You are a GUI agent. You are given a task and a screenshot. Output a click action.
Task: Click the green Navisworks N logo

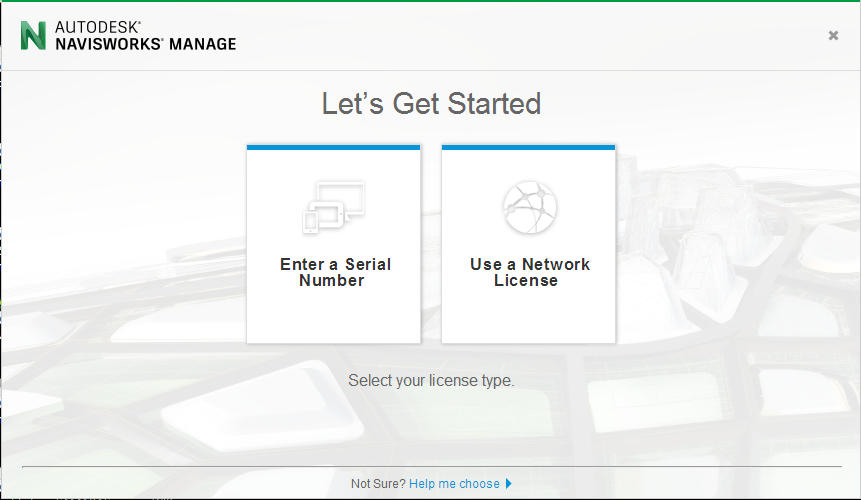pos(33,35)
